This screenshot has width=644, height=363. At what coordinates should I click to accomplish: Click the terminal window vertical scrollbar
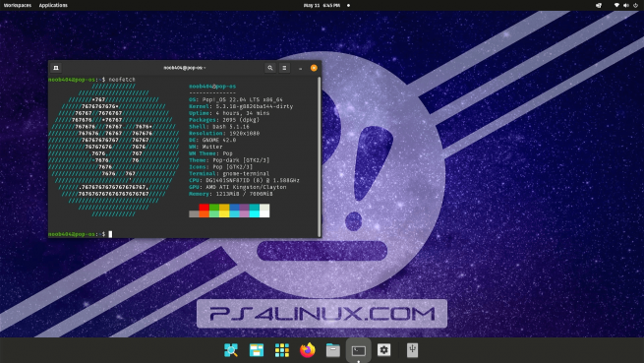pos(320,156)
